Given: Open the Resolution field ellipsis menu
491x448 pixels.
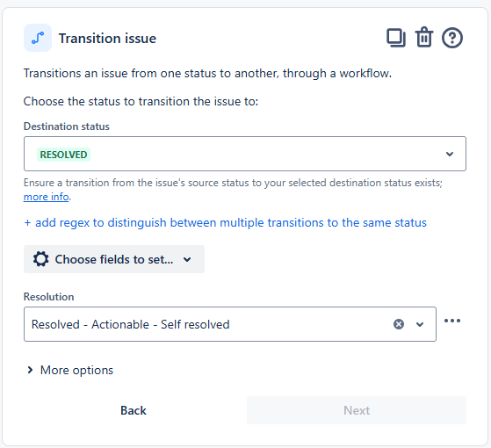Looking at the screenshot, I should point(452,321).
